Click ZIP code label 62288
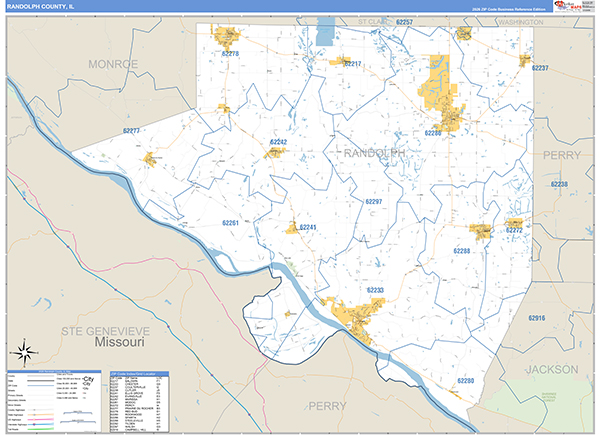The height and width of the screenshot is (435, 600). click(x=462, y=250)
